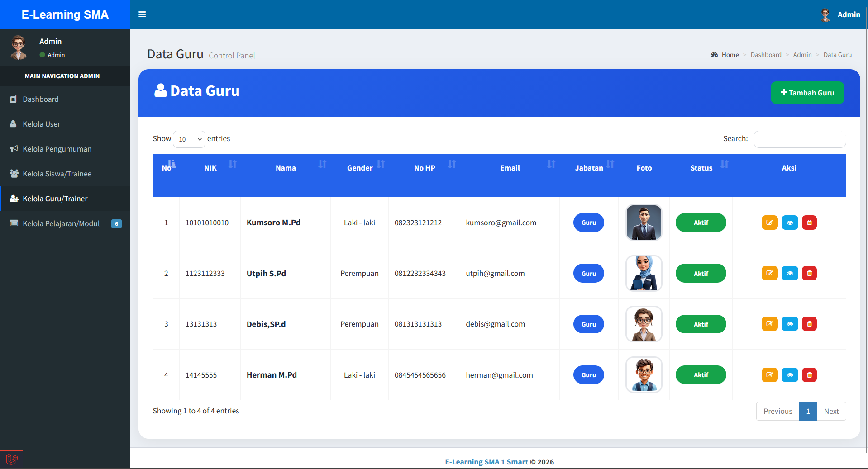The image size is (868, 469).
Task: Click the Next pagination button
Action: coord(831,411)
